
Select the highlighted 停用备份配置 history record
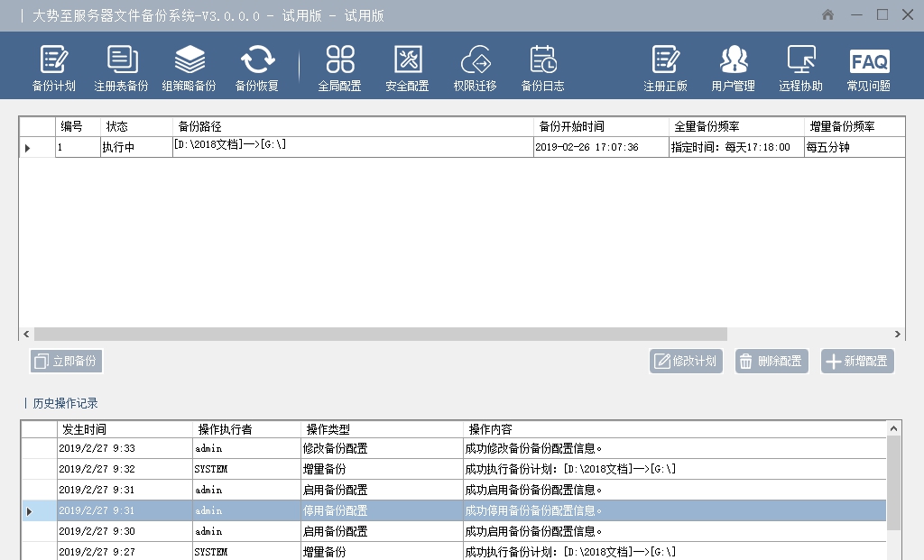[x=271, y=510]
